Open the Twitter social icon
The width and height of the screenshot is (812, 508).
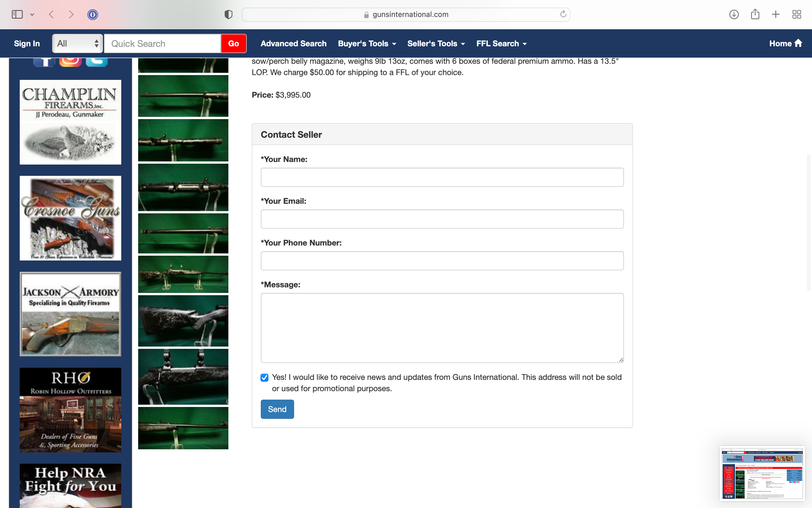[97, 62]
